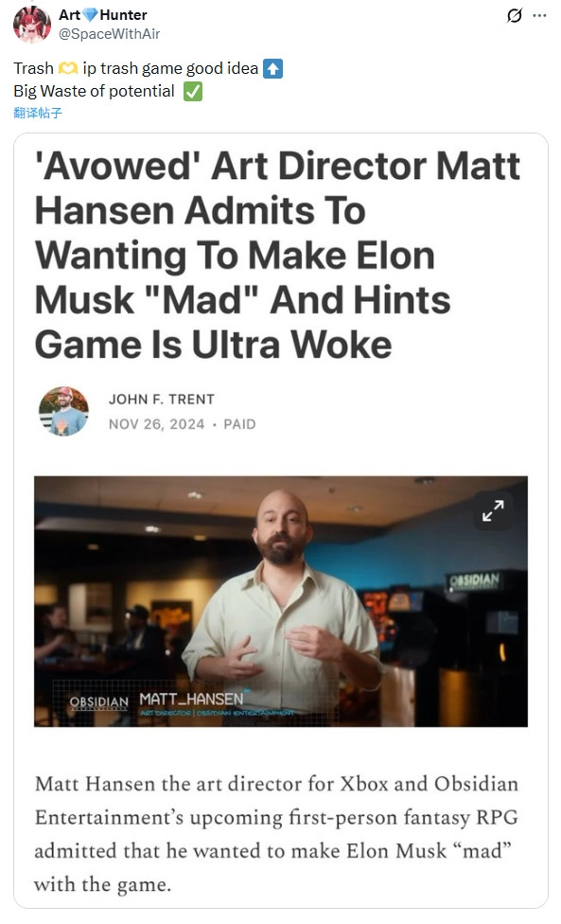This screenshot has height=924, width=561.
Task: Click the JOHN F. TRENT author name
Action: coord(161,400)
